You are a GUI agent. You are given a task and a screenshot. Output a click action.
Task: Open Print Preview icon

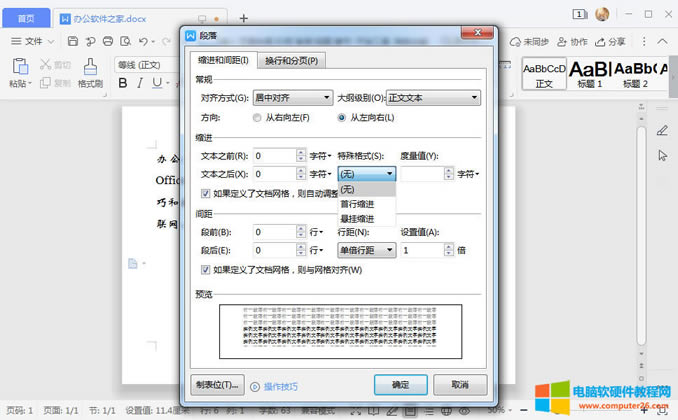click(x=125, y=42)
